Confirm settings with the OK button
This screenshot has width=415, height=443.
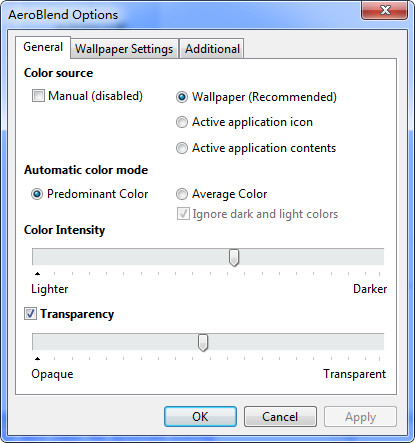pos(200,417)
